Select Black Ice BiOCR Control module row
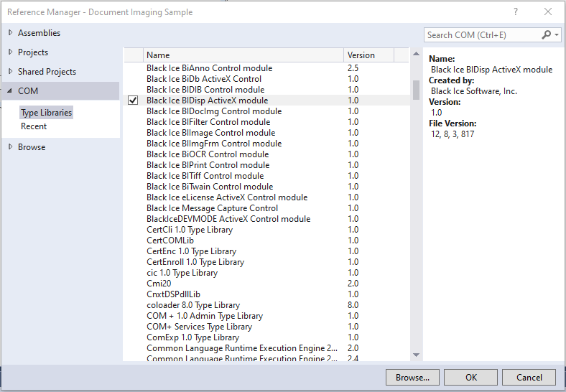The image size is (566, 392). (208, 154)
